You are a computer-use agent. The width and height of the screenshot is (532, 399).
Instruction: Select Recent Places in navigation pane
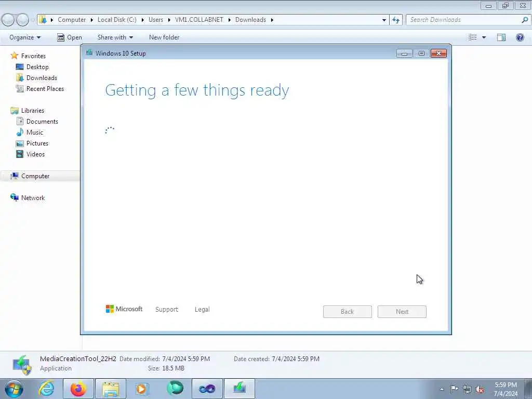click(45, 88)
